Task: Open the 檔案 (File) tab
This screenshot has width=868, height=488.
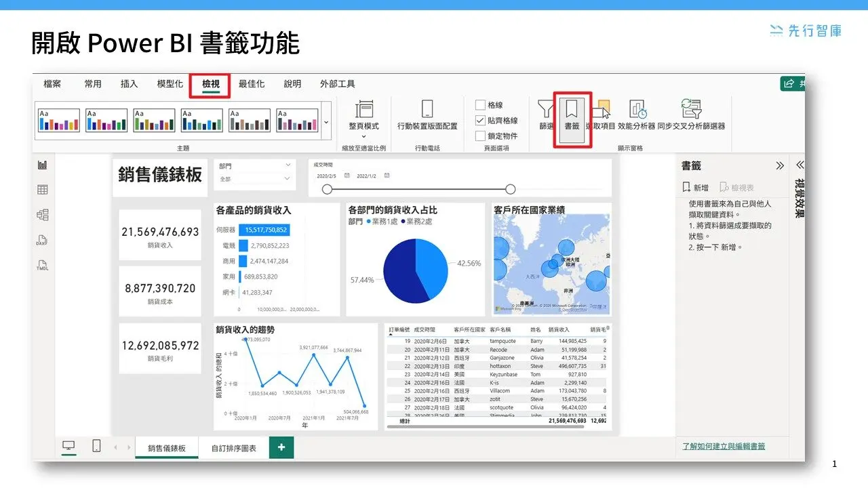Action: [x=52, y=84]
